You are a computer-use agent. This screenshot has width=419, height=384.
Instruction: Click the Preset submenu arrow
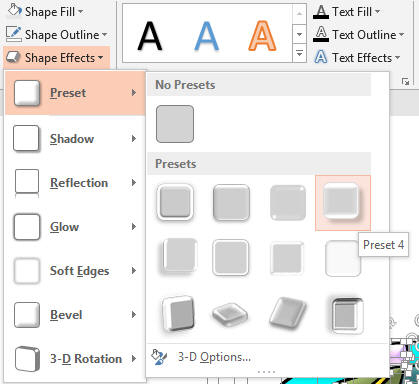tap(134, 93)
